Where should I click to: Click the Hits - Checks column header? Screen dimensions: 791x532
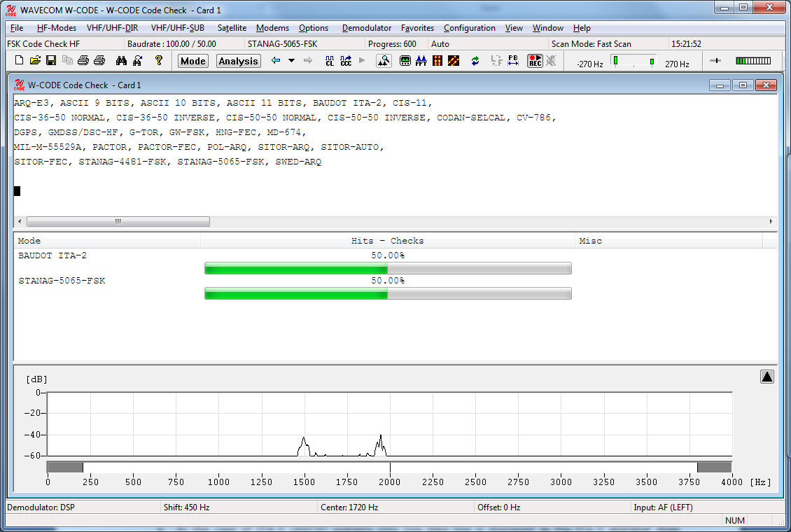click(x=387, y=241)
